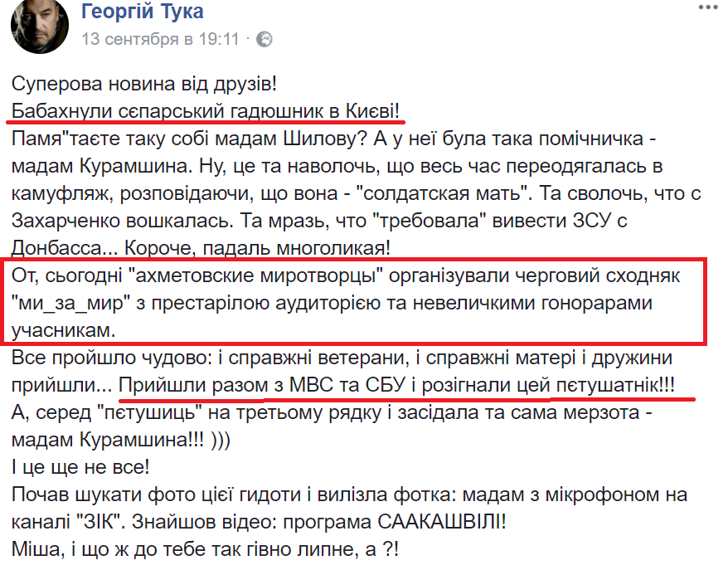Click the underlined sentence ending "в Києві!"

(x=205, y=111)
